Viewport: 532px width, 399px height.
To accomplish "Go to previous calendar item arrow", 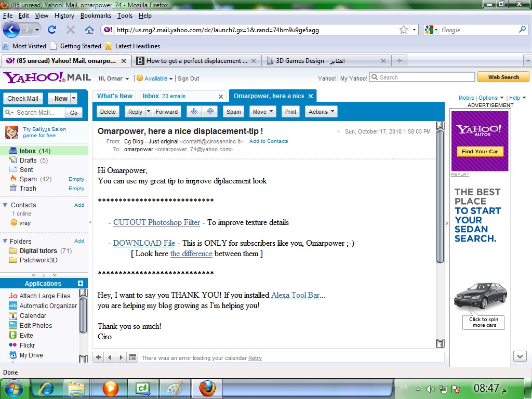I will click(x=110, y=357).
